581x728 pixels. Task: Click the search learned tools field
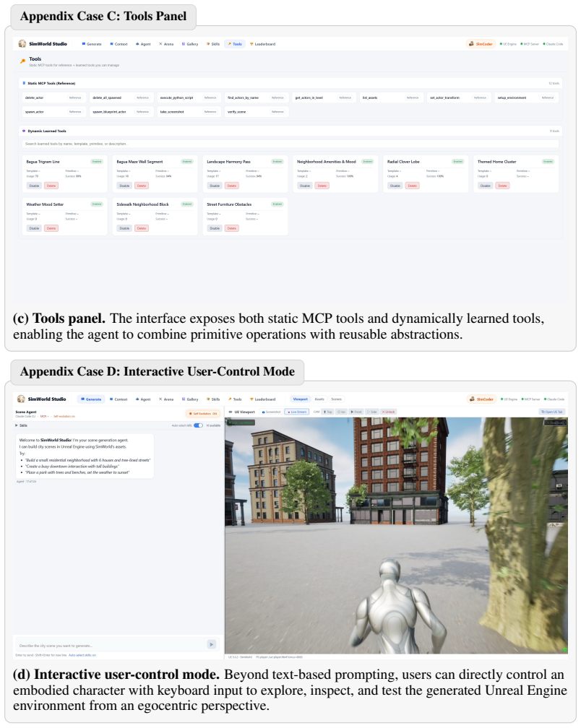coord(290,144)
